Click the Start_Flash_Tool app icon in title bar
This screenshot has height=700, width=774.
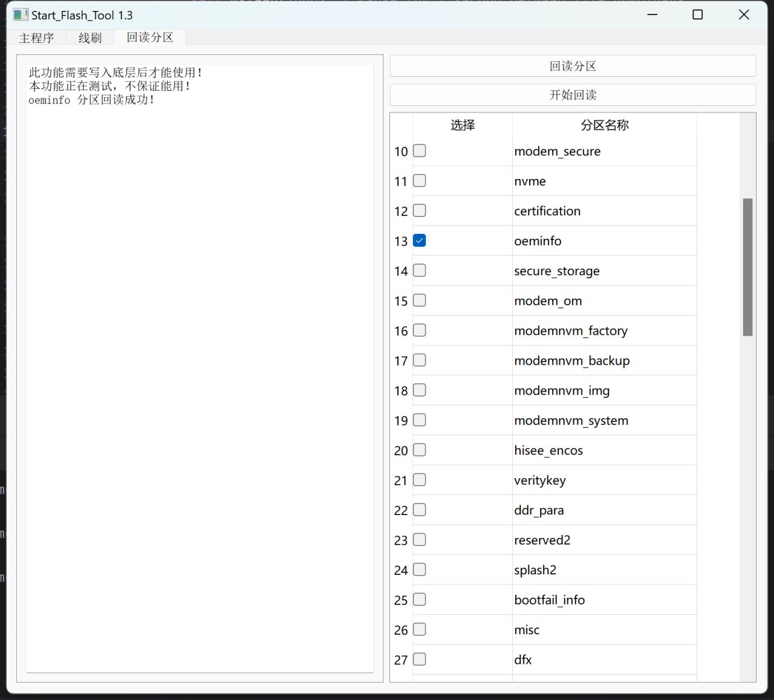(x=21, y=15)
